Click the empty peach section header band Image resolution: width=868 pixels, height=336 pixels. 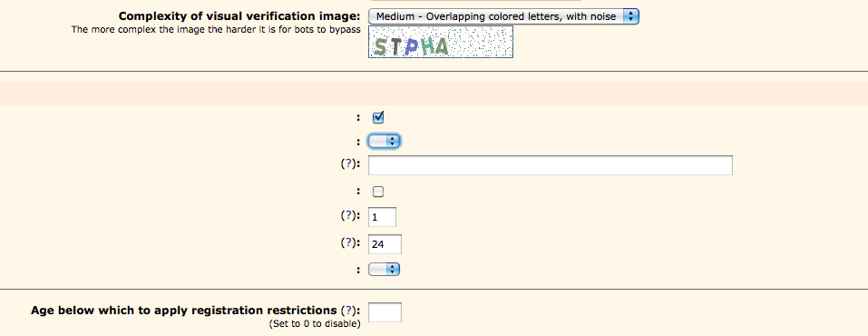click(434, 94)
